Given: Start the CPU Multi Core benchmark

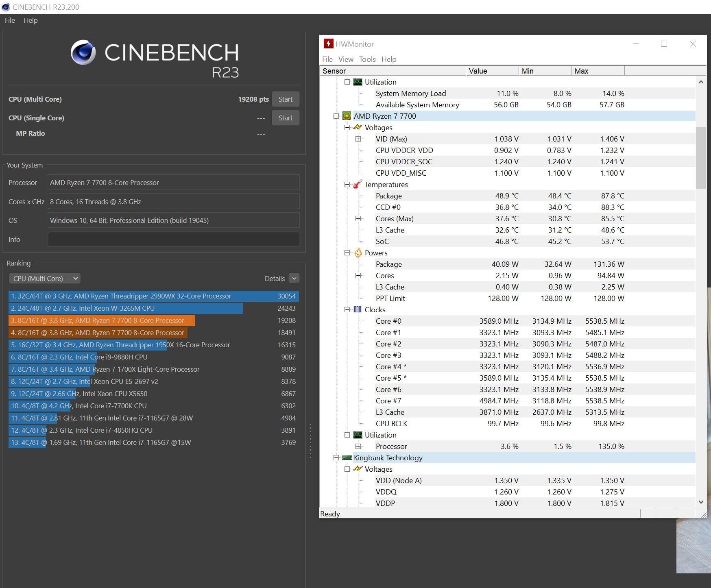Looking at the screenshot, I should [286, 99].
